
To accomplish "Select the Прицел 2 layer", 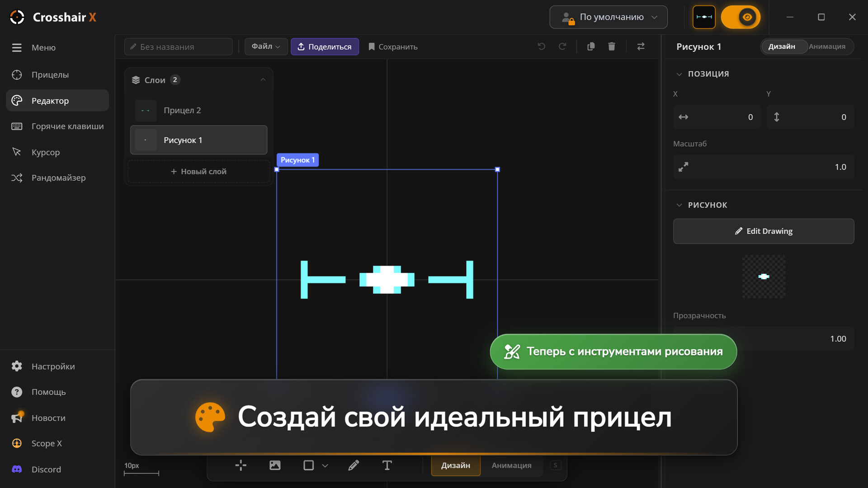I will (x=199, y=110).
